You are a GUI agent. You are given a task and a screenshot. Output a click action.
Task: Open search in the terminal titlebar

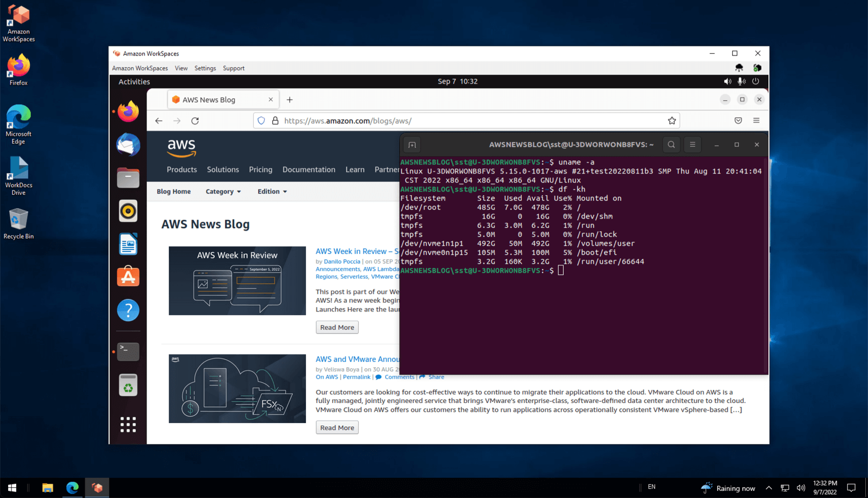pyautogui.click(x=671, y=145)
